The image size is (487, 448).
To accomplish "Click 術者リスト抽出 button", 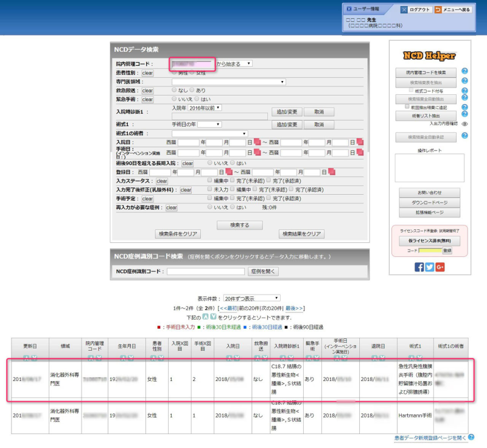I will coord(426,116).
